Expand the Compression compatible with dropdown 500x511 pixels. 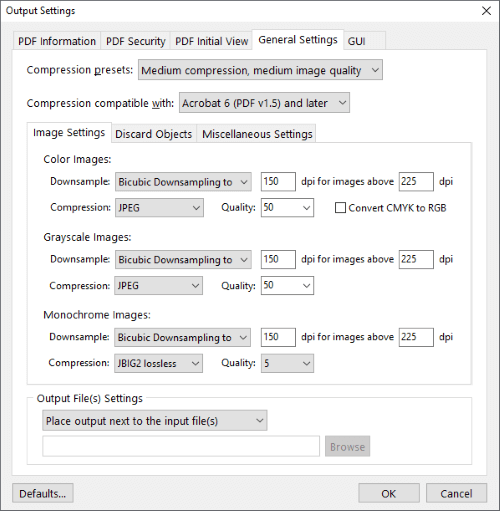pyautogui.click(x=264, y=103)
